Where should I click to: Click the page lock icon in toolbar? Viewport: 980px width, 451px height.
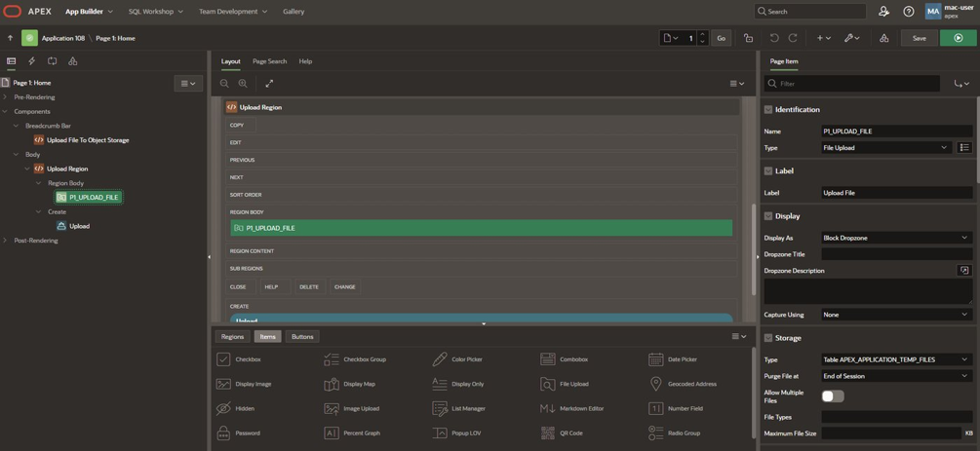pos(748,38)
